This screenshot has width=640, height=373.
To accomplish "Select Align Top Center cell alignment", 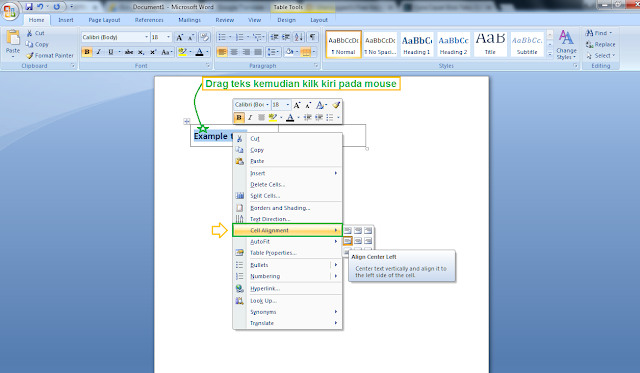I will (358, 231).
